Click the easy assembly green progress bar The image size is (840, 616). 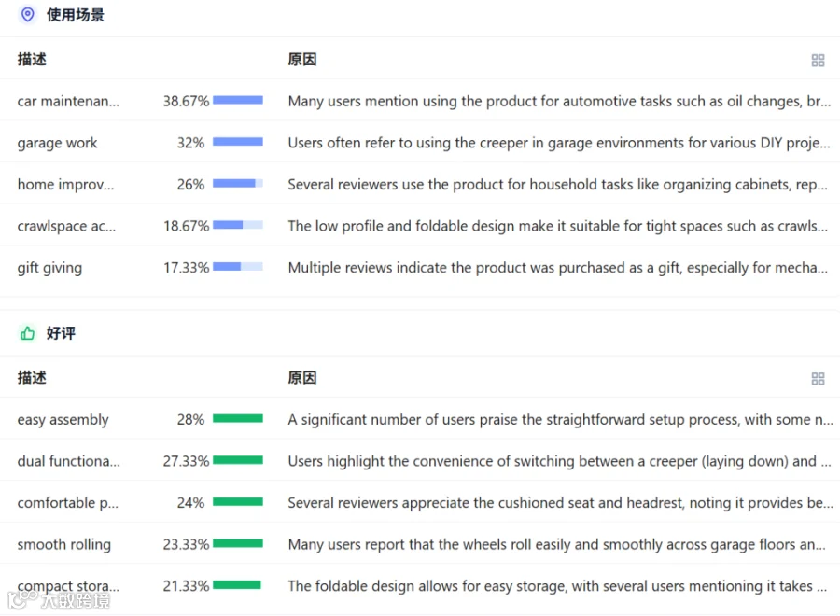coord(238,418)
